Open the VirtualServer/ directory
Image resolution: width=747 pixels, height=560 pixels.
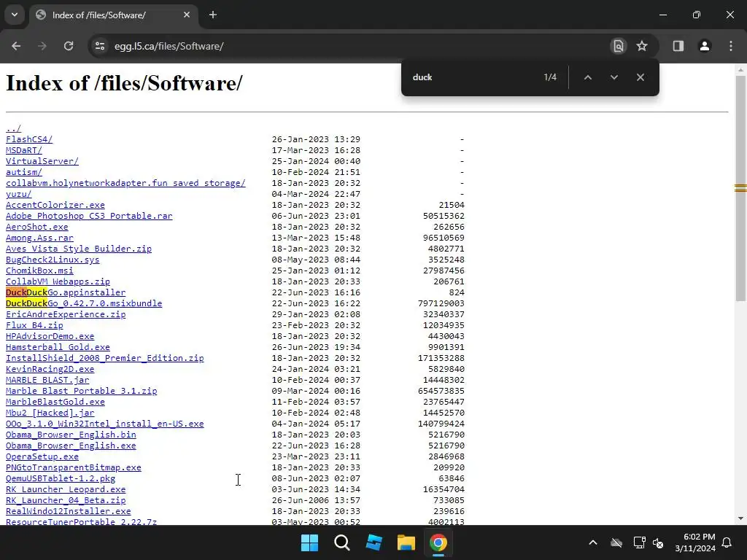click(42, 161)
